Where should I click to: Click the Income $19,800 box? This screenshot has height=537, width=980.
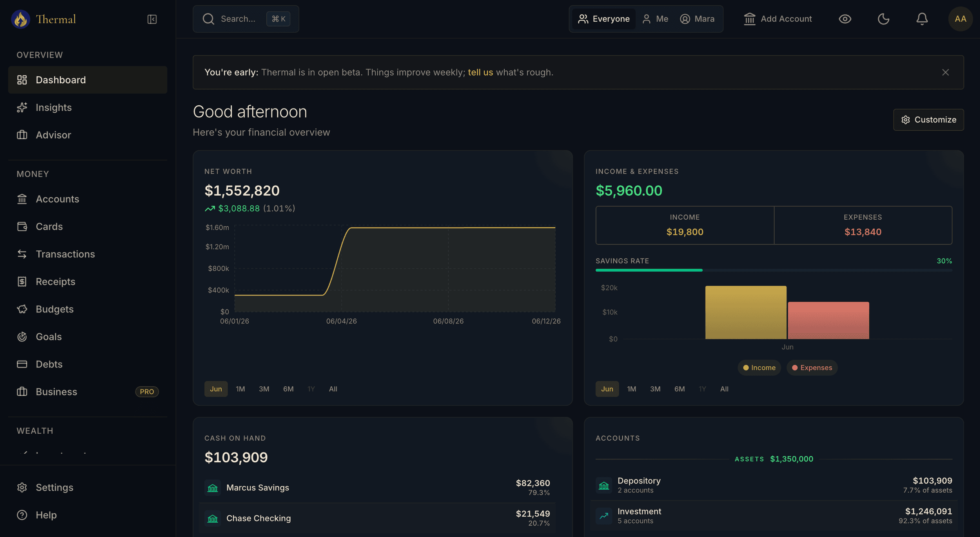tap(685, 225)
